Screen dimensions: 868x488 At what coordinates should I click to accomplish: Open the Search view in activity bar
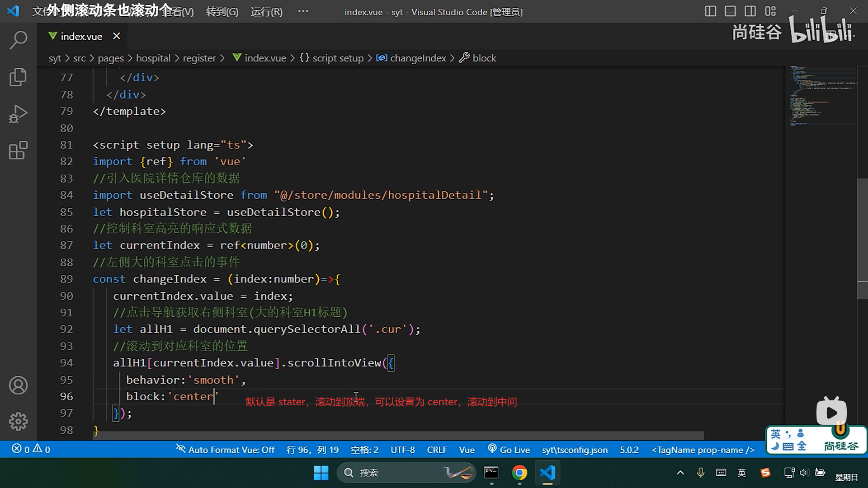tap(18, 40)
